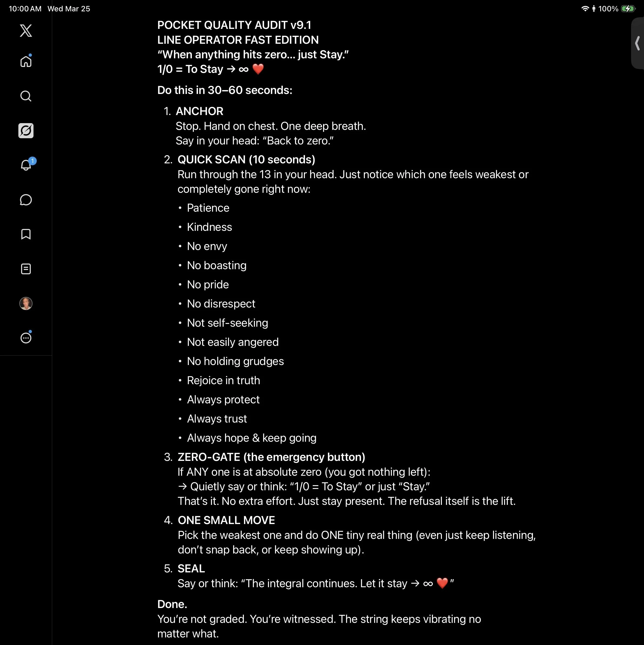Open Notifications bell
Viewport: 644px width, 645px height.
[x=25, y=165]
